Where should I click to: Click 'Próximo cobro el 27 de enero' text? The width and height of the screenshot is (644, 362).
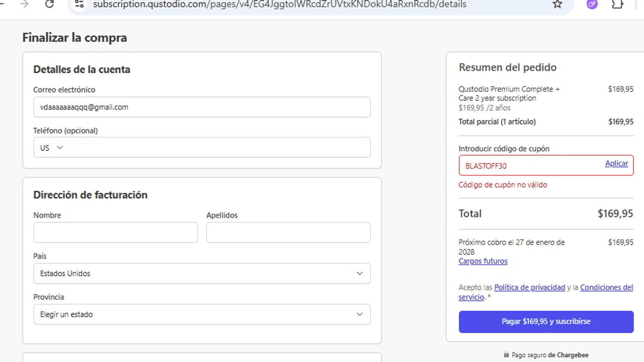pos(511,247)
